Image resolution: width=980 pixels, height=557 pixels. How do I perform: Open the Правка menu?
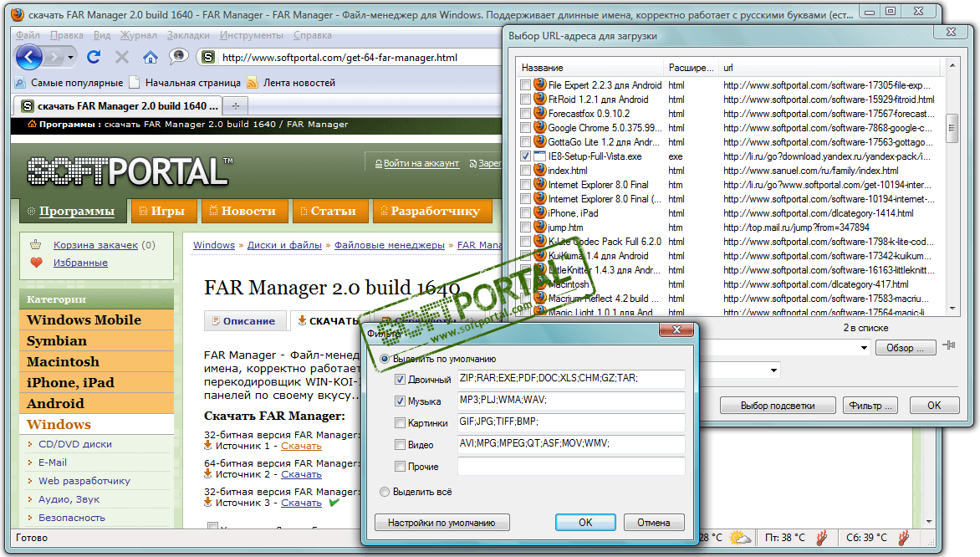click(66, 36)
